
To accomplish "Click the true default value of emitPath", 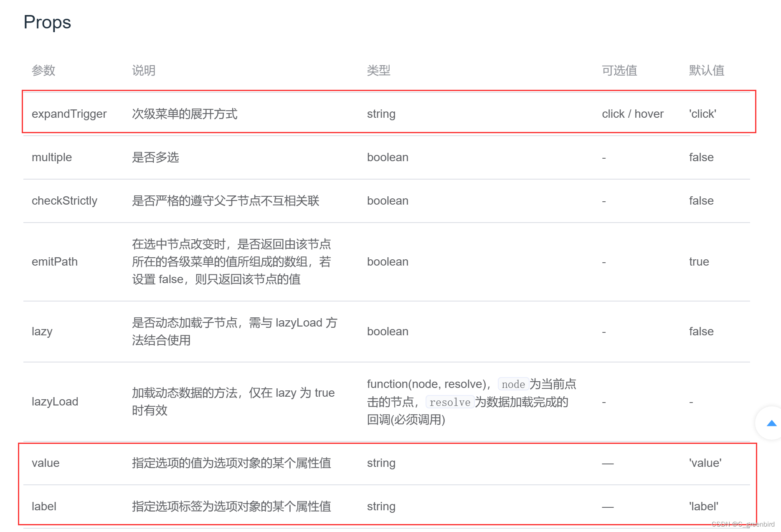I will 699,262.
